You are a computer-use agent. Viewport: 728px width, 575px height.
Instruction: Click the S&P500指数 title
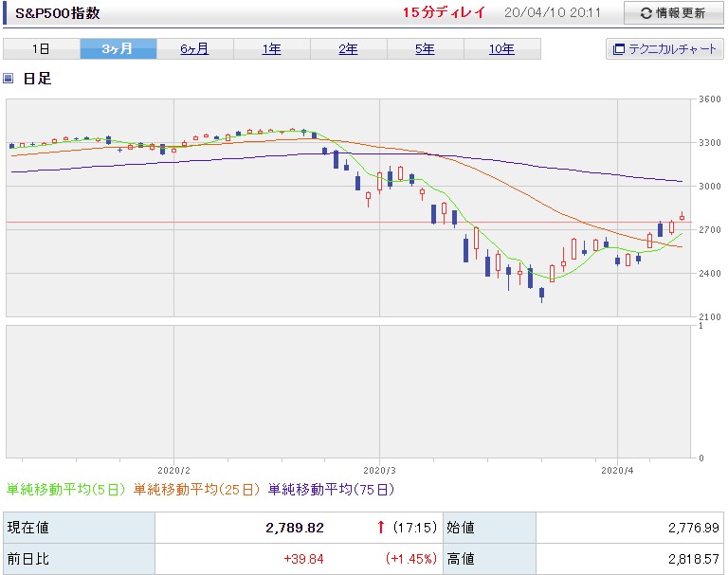(58, 13)
